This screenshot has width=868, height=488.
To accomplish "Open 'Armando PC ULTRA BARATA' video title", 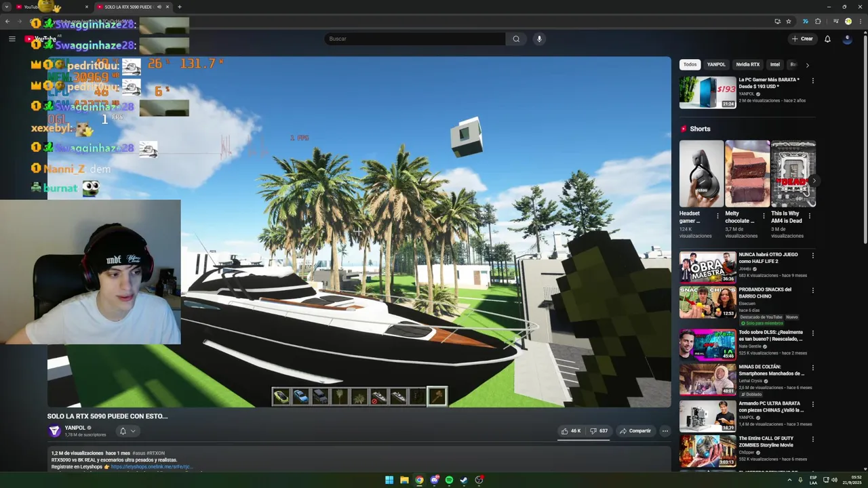I will (x=771, y=407).
